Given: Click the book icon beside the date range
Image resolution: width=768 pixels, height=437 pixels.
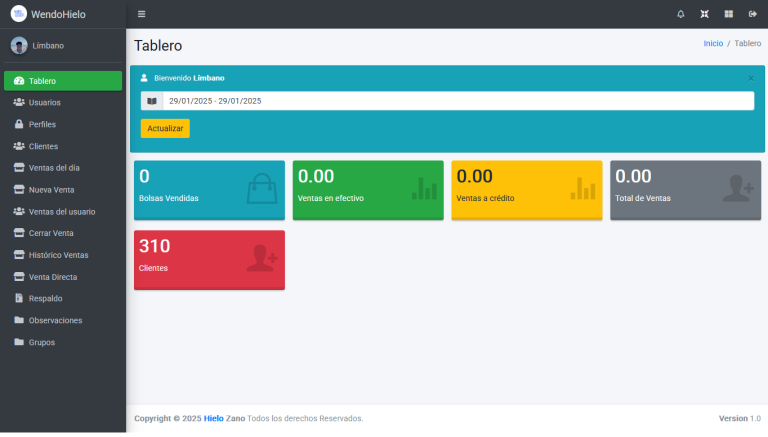Looking at the screenshot, I should pos(151,101).
